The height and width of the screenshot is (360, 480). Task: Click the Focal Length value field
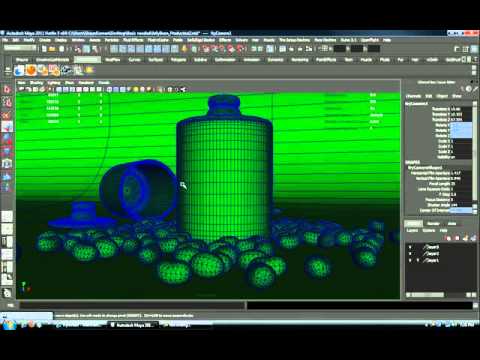point(461,184)
